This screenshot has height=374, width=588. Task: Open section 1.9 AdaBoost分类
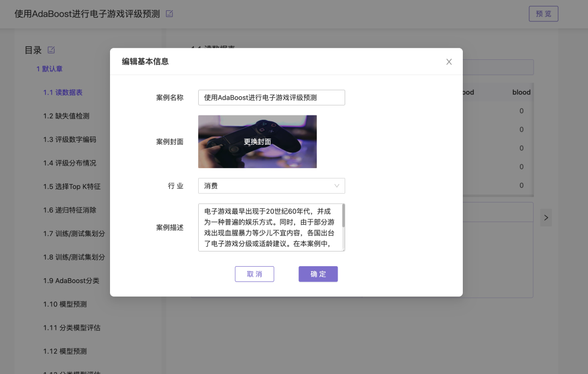71,280
